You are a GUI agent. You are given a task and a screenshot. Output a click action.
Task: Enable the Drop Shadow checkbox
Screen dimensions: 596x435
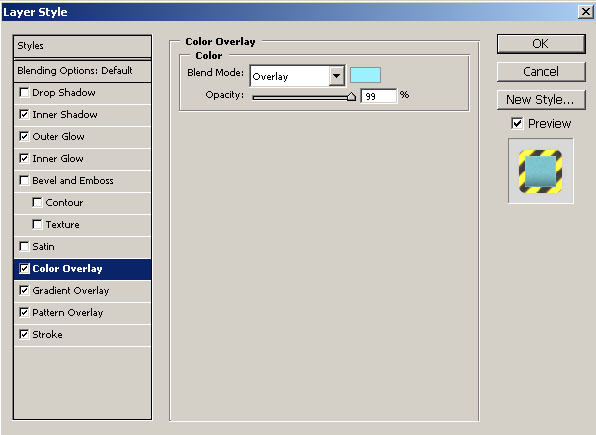pos(24,92)
